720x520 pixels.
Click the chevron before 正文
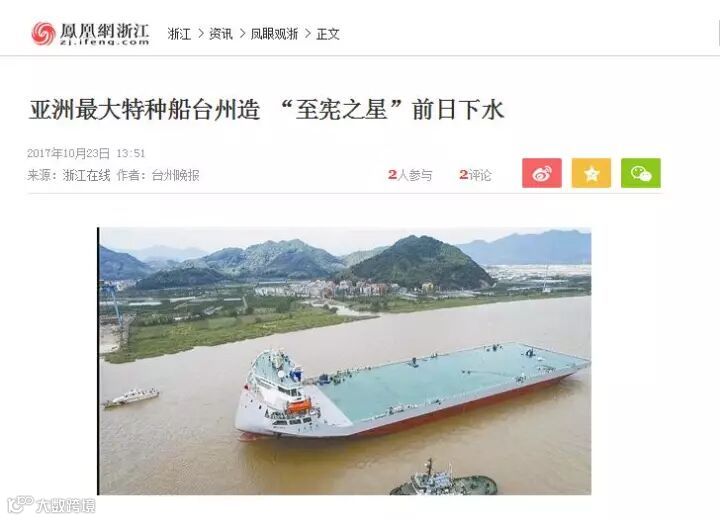coord(308,34)
